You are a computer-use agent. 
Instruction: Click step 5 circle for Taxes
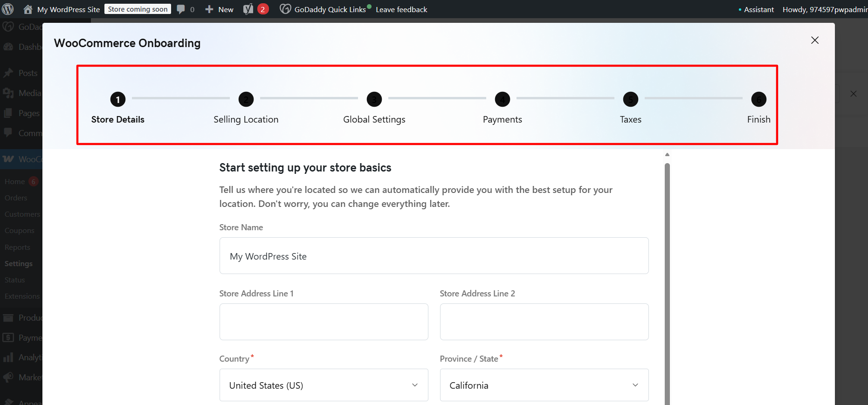coord(631,99)
